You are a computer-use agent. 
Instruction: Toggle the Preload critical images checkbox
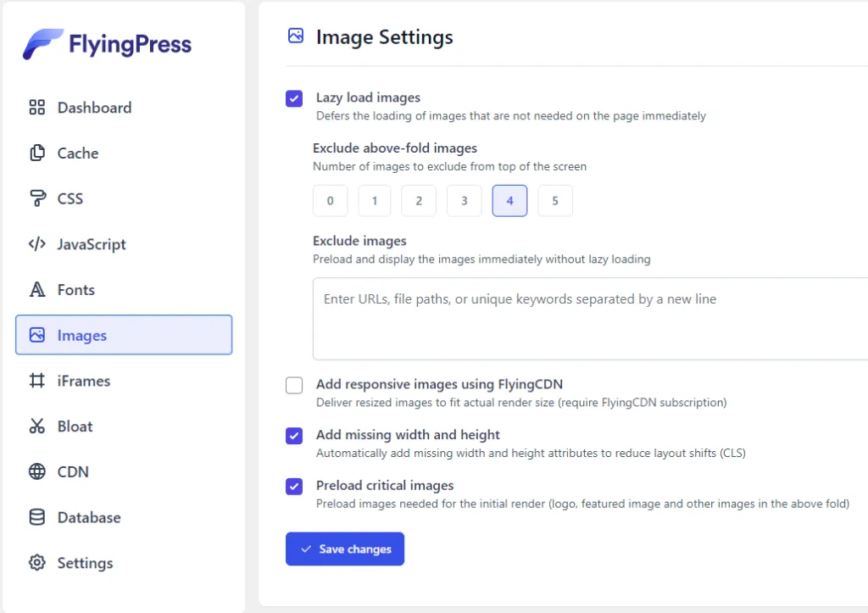(294, 487)
